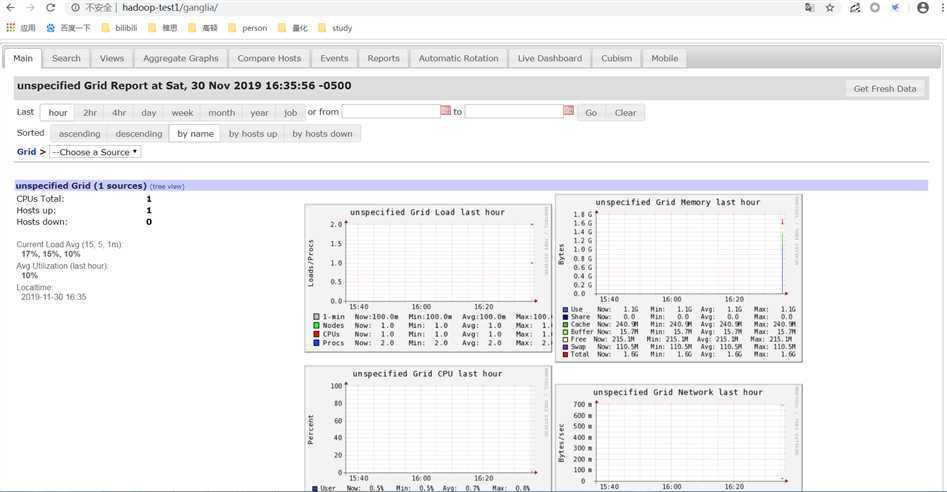Open the Views tab

click(x=112, y=58)
